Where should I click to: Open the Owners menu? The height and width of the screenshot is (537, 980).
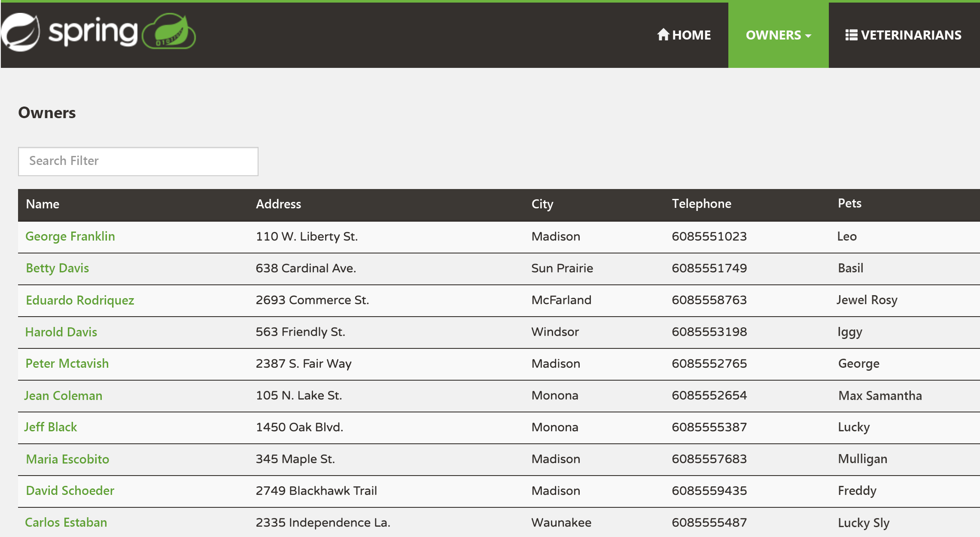[773, 35]
